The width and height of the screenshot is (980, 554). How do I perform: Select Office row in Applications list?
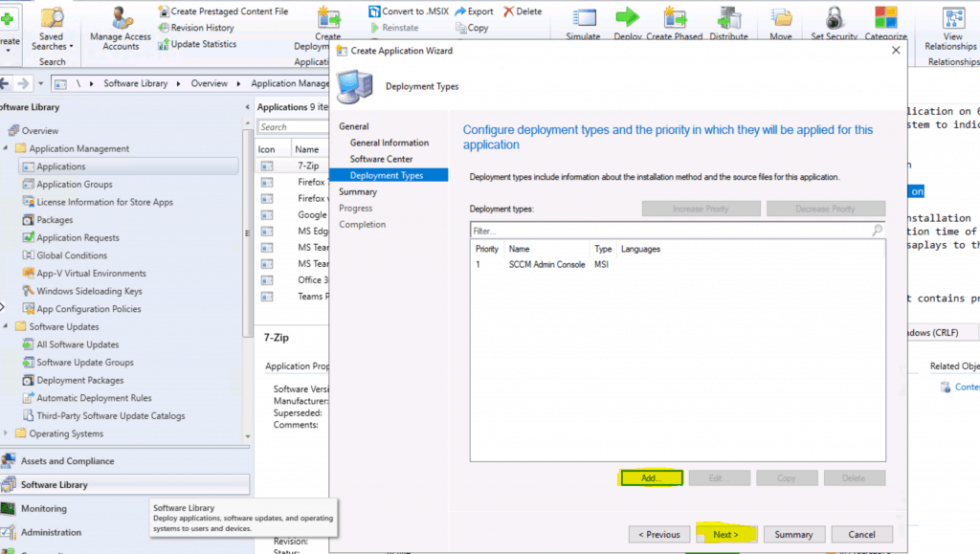click(293, 279)
